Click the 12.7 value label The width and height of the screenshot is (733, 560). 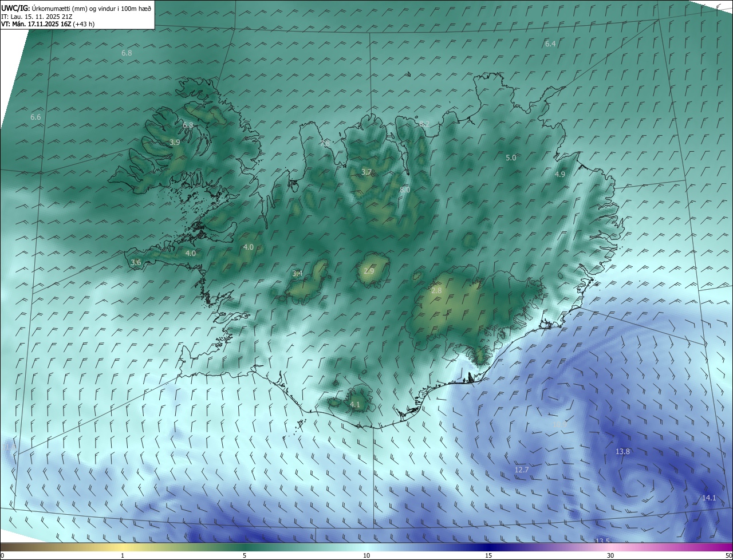(522, 470)
